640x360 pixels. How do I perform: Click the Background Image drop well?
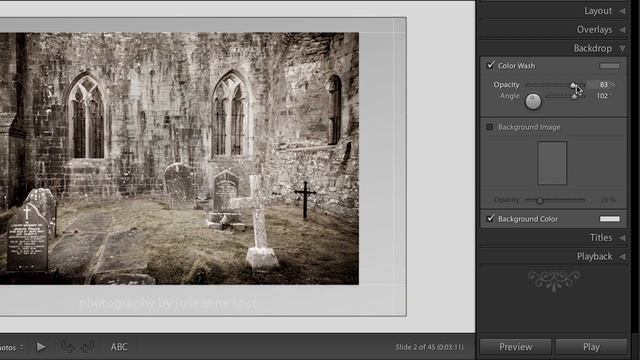552,163
